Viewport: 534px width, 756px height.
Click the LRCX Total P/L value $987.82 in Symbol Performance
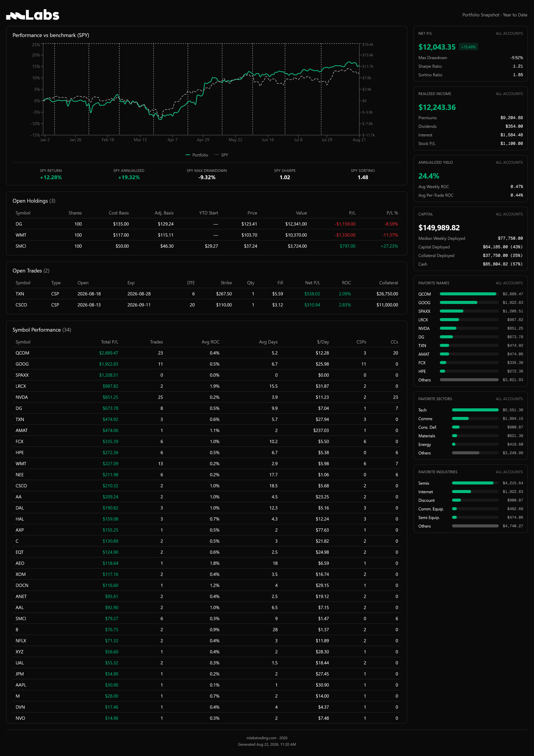point(110,386)
